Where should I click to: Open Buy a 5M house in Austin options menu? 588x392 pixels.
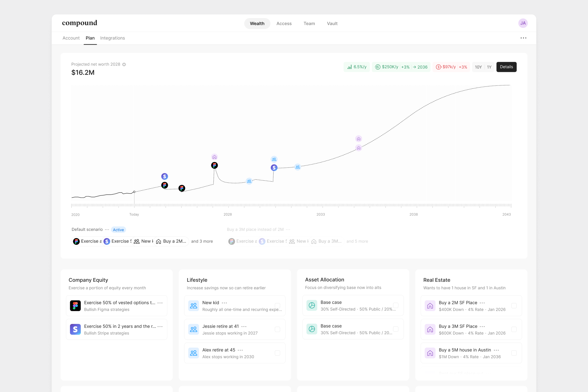pos(496,350)
